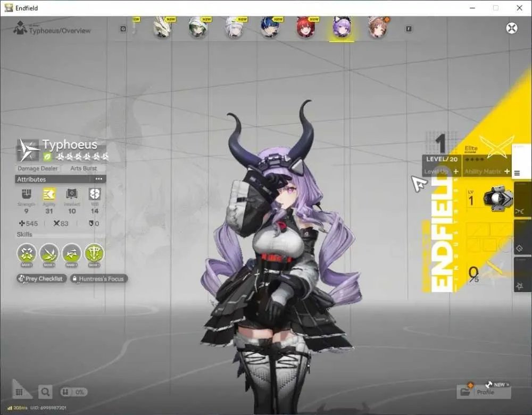532x415 pixels.
Task: Select the white-haired character portrait
Action: pyautogui.click(x=234, y=28)
